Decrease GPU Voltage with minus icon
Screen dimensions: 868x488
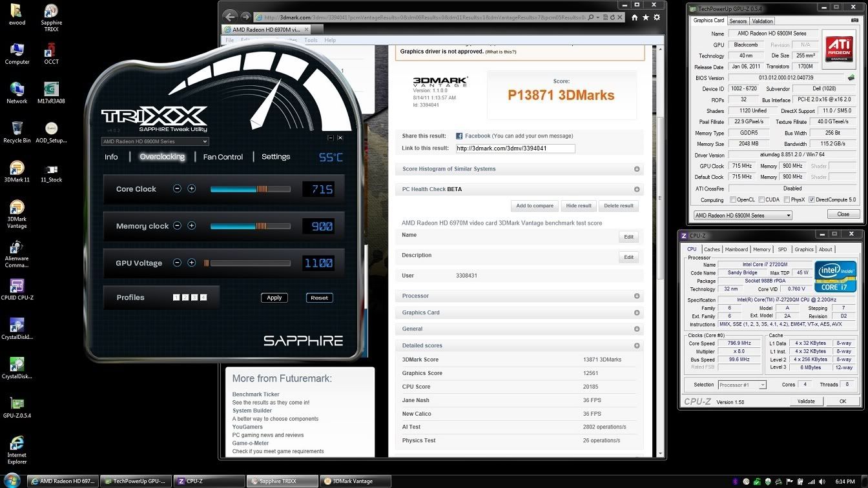(x=177, y=263)
